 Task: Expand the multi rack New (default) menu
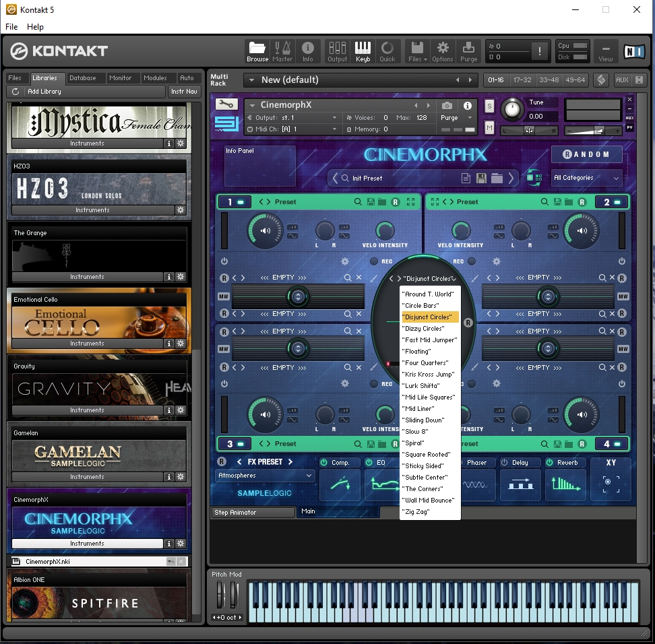[x=251, y=79]
